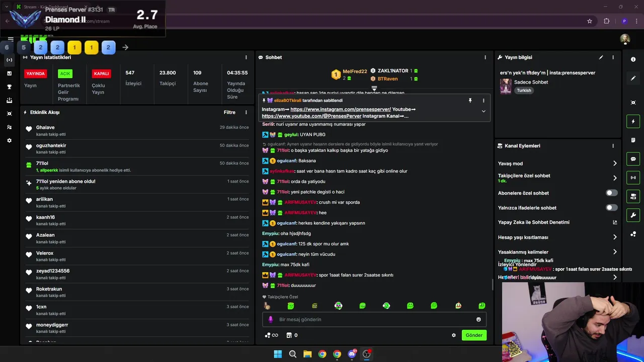Open Yayın bilgisi three-dot menu
This screenshot has height=362, width=644.
613,57
